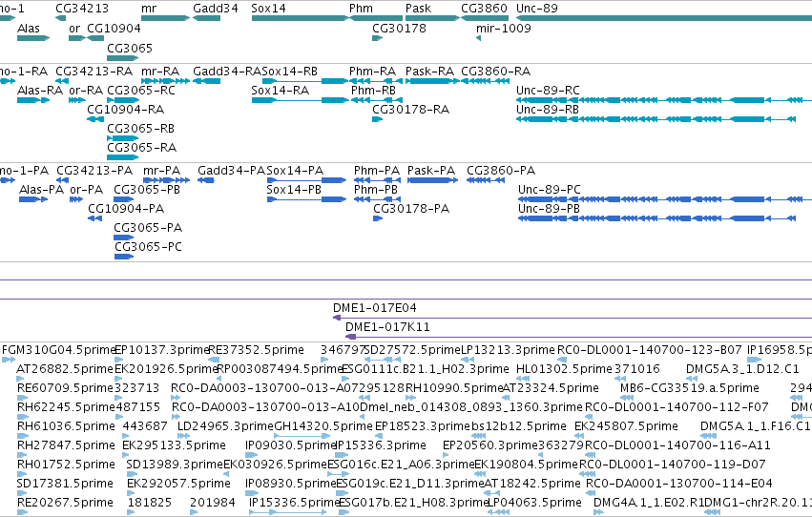Select protein CG3860-PA
This screenshot has width=812, height=517.
(486, 180)
